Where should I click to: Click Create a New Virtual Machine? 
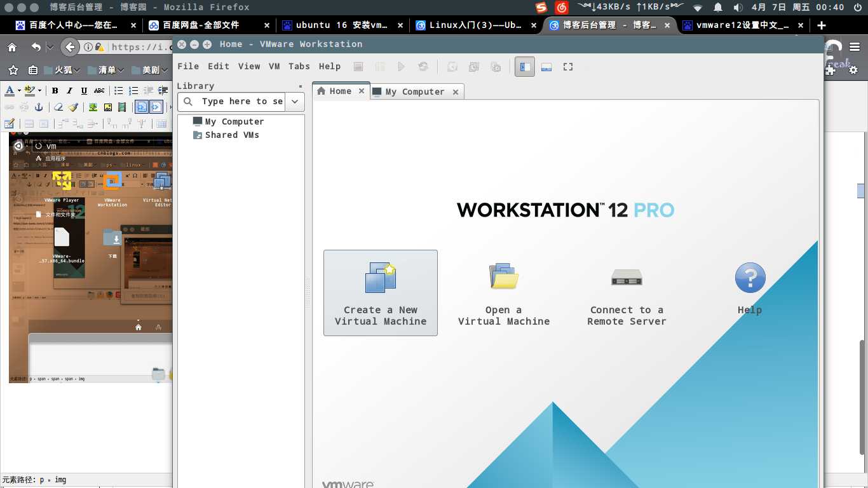coord(380,292)
